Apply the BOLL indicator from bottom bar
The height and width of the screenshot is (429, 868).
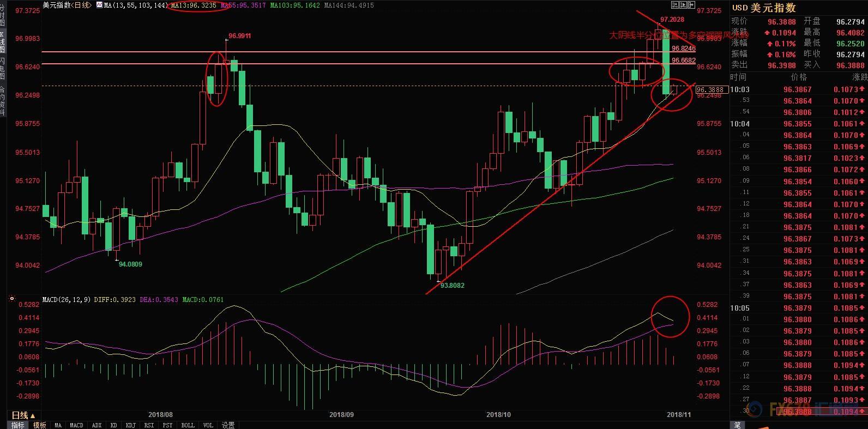[188, 425]
